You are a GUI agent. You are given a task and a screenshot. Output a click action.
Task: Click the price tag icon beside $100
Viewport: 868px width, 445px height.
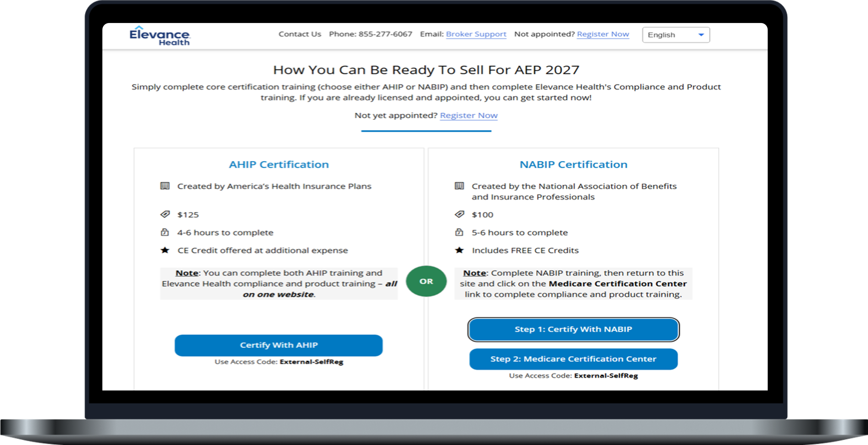459,214
